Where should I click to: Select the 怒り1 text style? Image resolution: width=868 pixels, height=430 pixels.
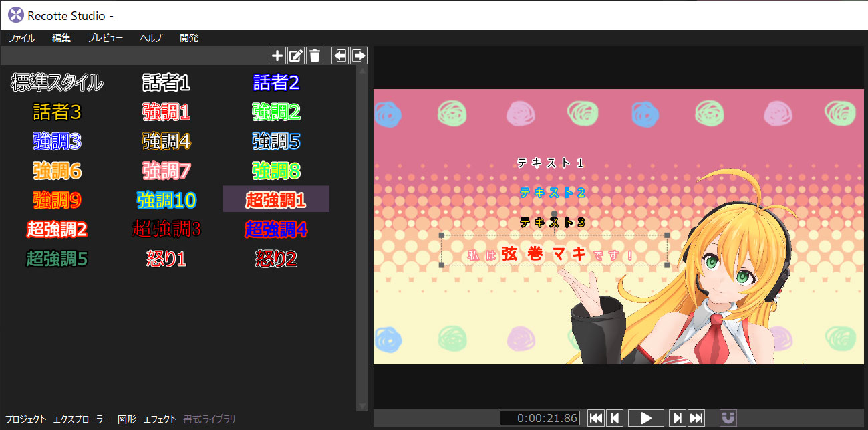click(166, 258)
